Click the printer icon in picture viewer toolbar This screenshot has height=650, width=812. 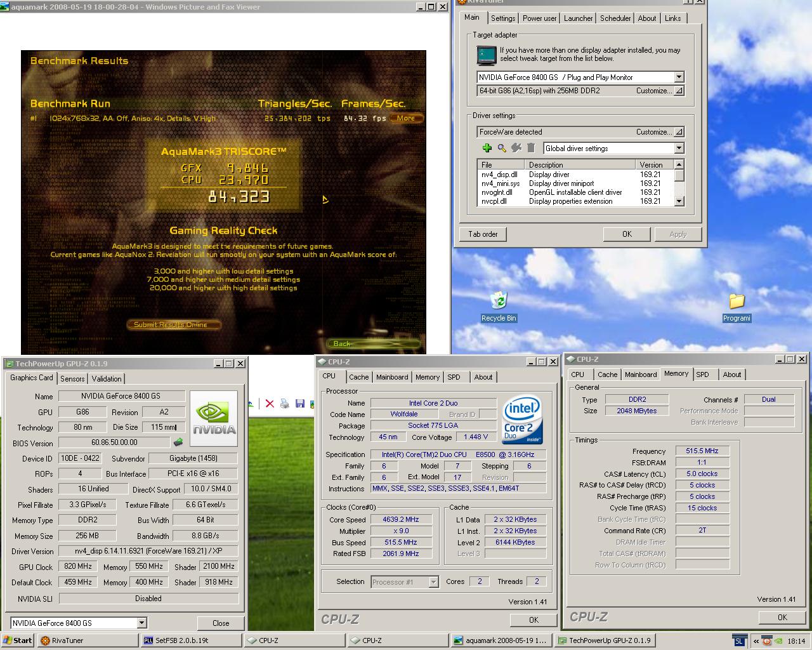point(285,404)
